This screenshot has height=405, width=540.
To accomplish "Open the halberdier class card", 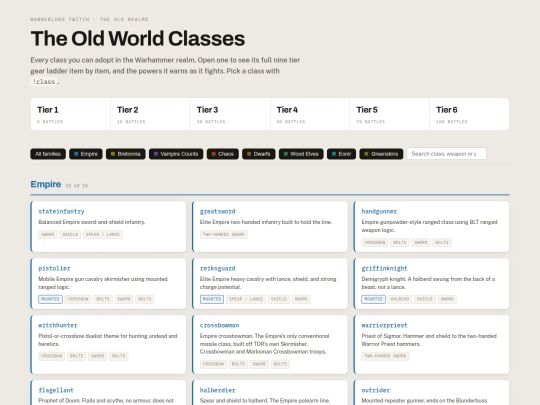I will [x=270, y=393].
